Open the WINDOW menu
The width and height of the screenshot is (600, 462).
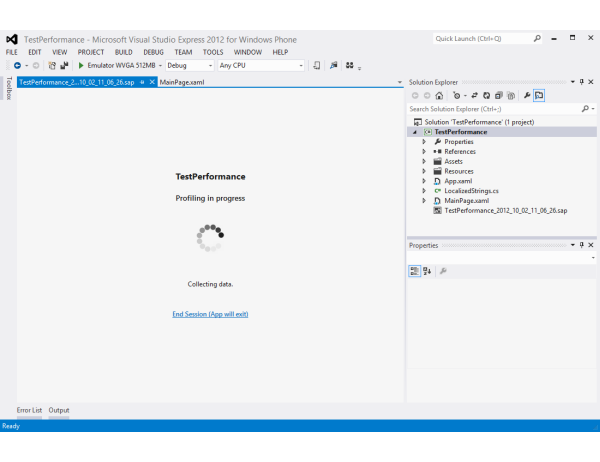point(248,52)
